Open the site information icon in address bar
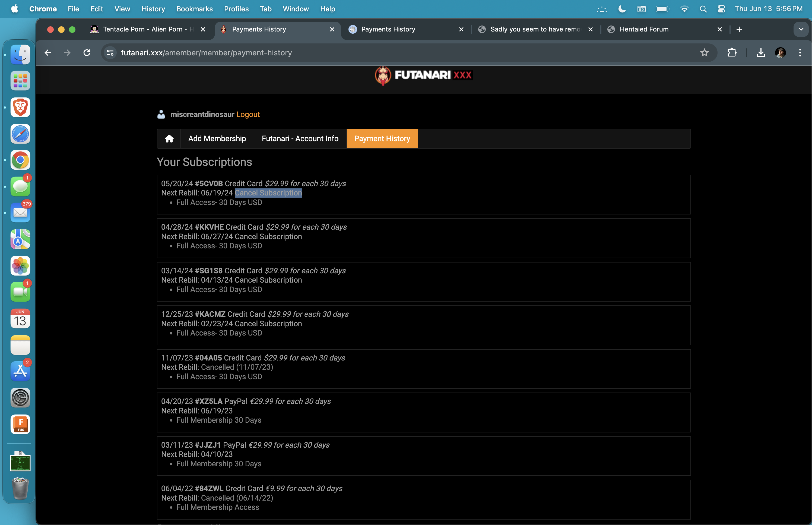Image resolution: width=812 pixels, height=525 pixels. click(x=110, y=52)
